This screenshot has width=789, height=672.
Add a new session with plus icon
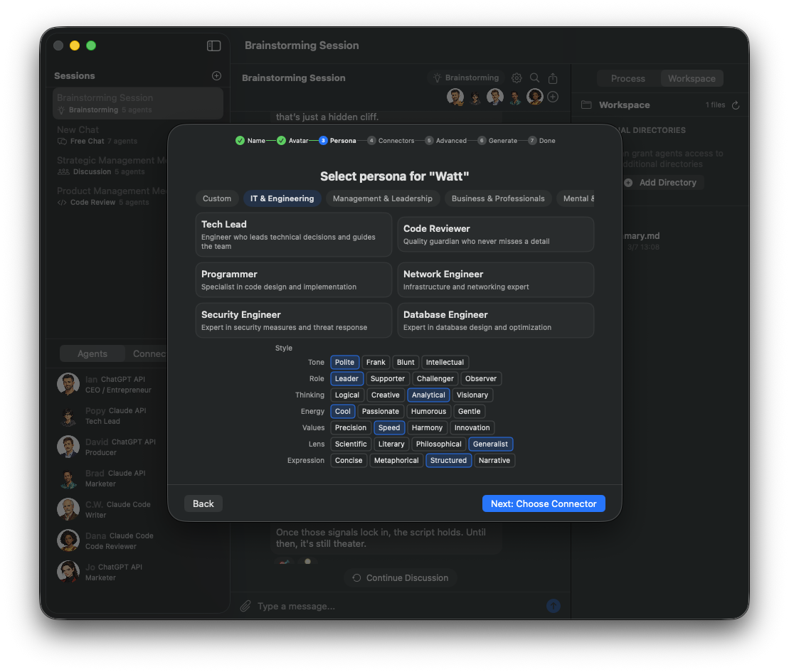(216, 76)
